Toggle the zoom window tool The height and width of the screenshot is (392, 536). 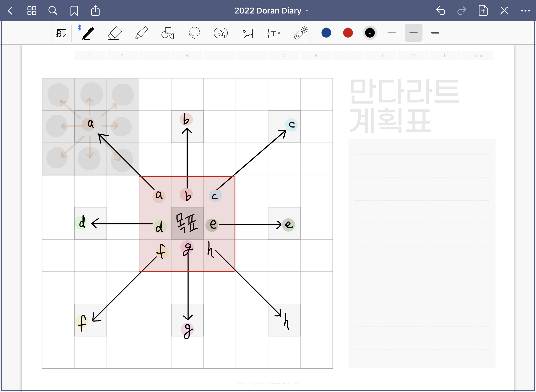(x=61, y=33)
